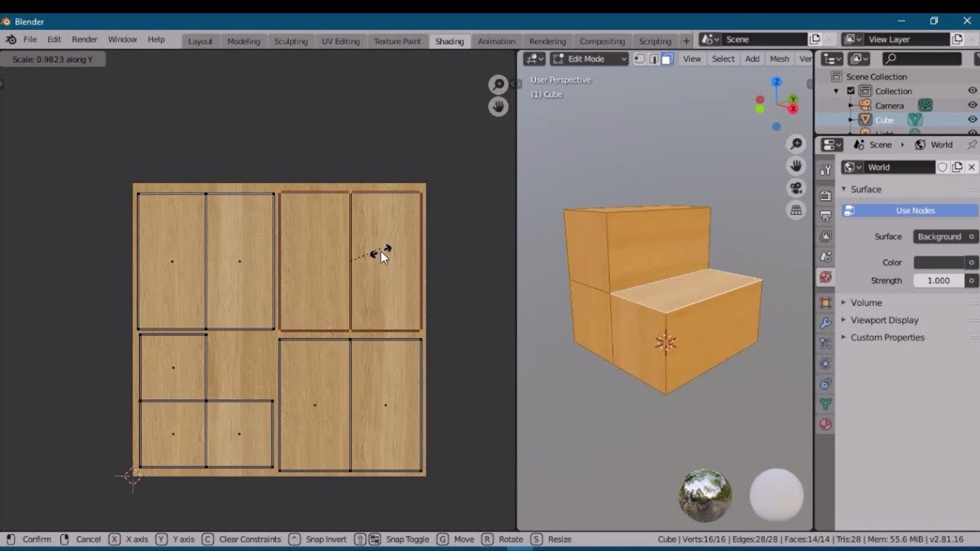The height and width of the screenshot is (551, 980).
Task: Click the Use Nodes button
Action: [910, 210]
